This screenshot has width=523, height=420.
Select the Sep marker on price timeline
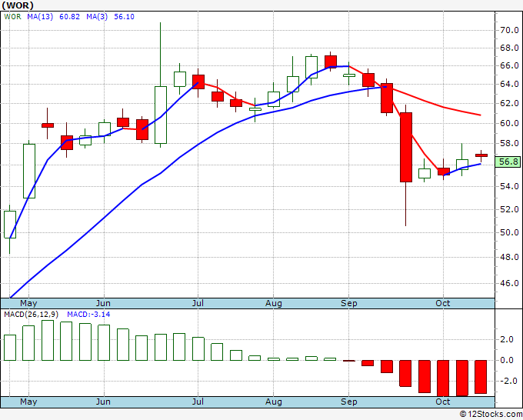point(349,303)
